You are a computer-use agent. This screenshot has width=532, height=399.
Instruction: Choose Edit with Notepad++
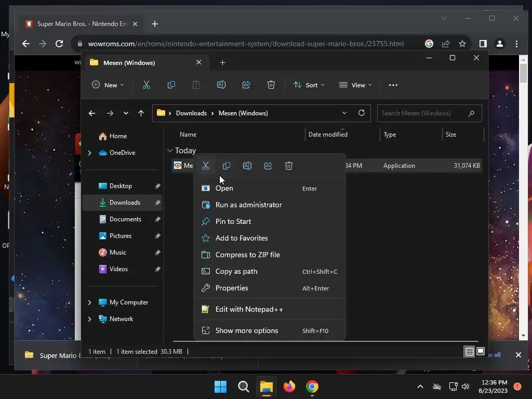click(x=270, y=310)
